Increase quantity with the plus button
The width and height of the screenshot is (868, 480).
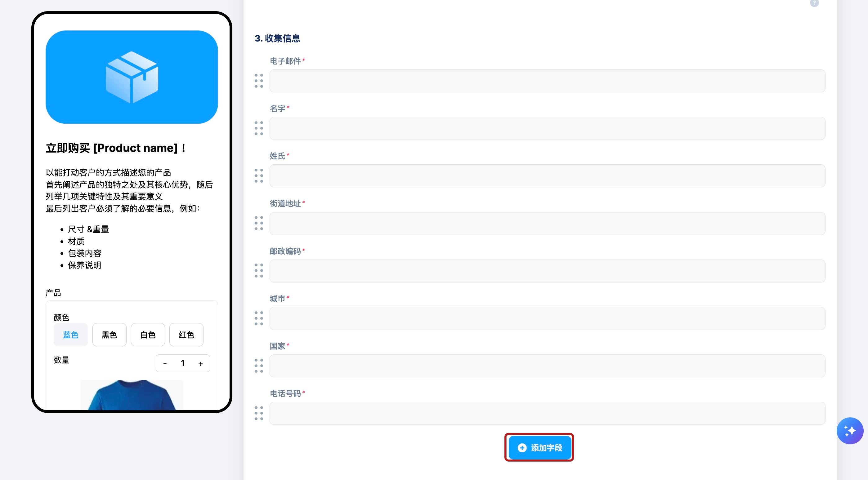pos(200,363)
